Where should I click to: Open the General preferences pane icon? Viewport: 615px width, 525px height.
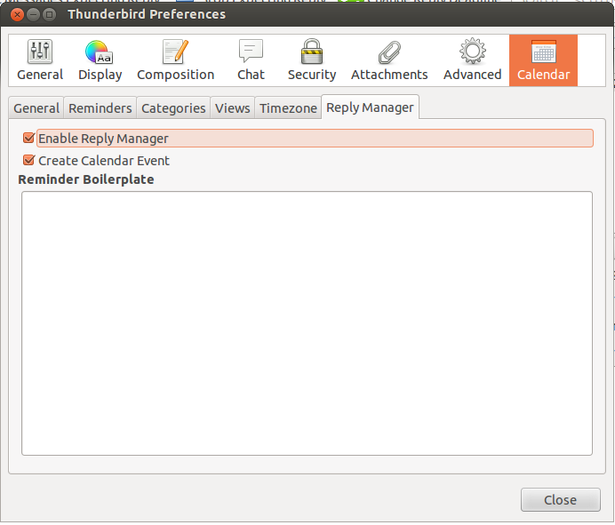[40, 60]
